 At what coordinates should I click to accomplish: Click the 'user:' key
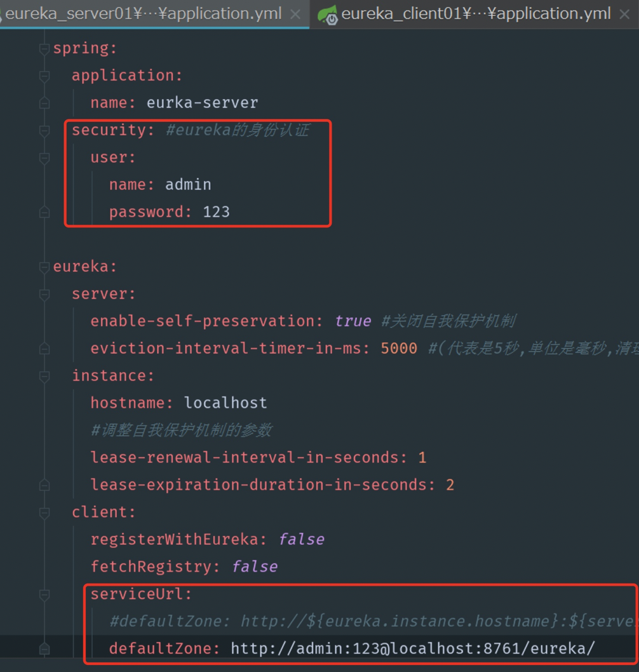[113, 158]
